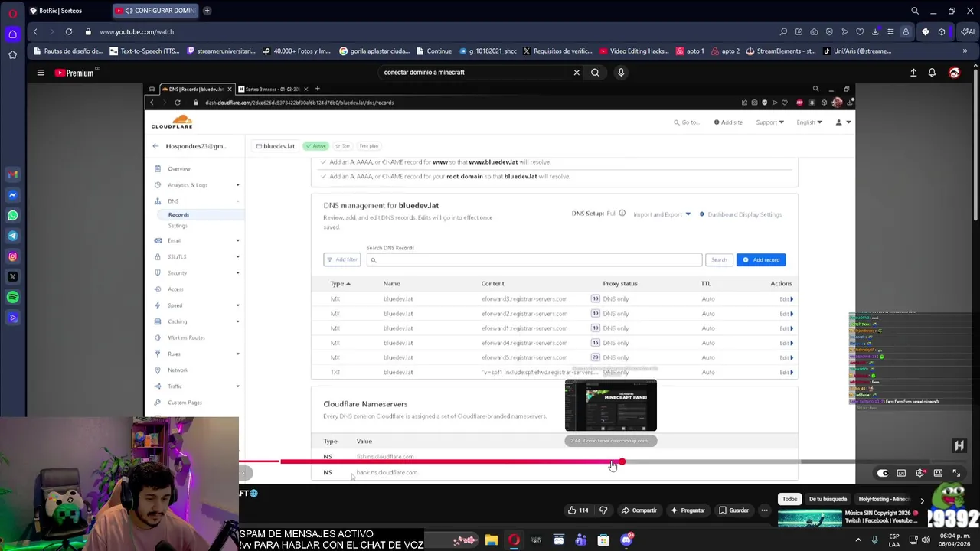Enter full screen for the video
The image size is (980, 551).
956,473
